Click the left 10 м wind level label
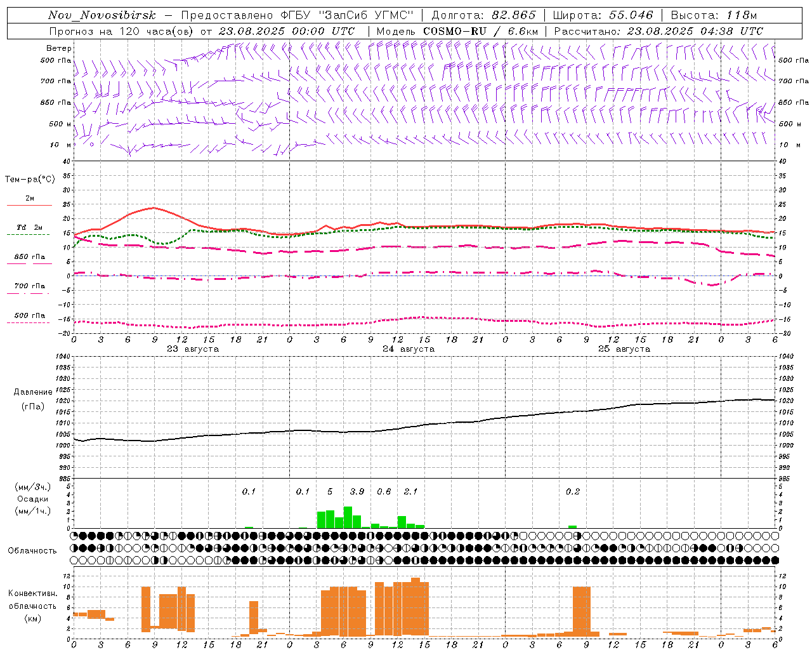The width and height of the screenshot is (812, 650). [x=60, y=145]
